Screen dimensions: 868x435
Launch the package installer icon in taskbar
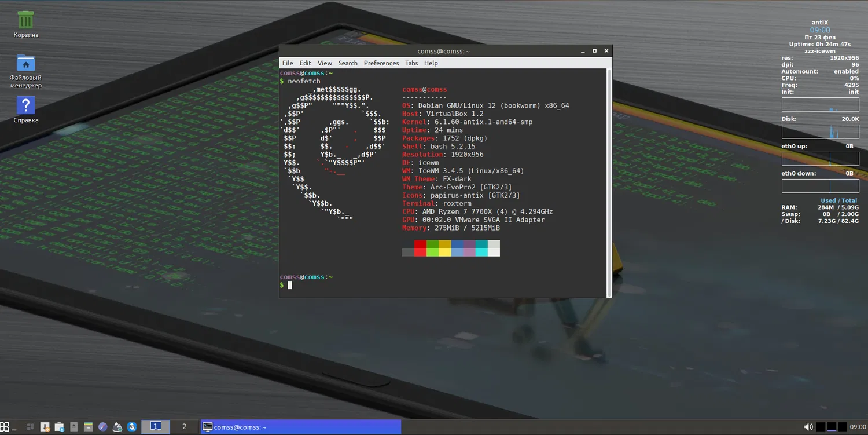pos(45,427)
